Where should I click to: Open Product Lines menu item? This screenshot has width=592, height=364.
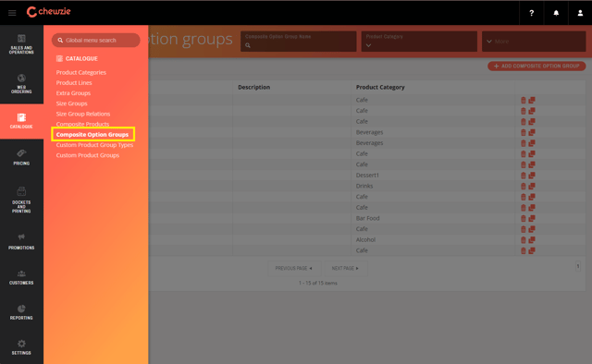(x=74, y=82)
